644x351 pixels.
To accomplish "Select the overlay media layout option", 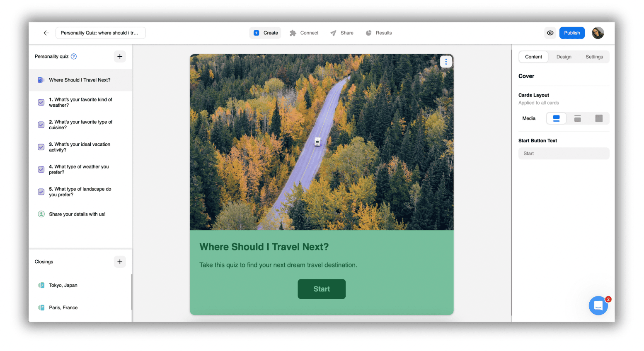I will (578, 118).
